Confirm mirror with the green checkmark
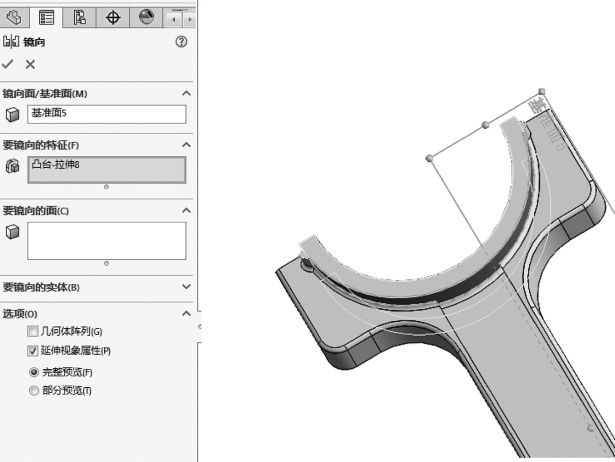Image resolution: width=615 pixels, height=462 pixels. 9,63
